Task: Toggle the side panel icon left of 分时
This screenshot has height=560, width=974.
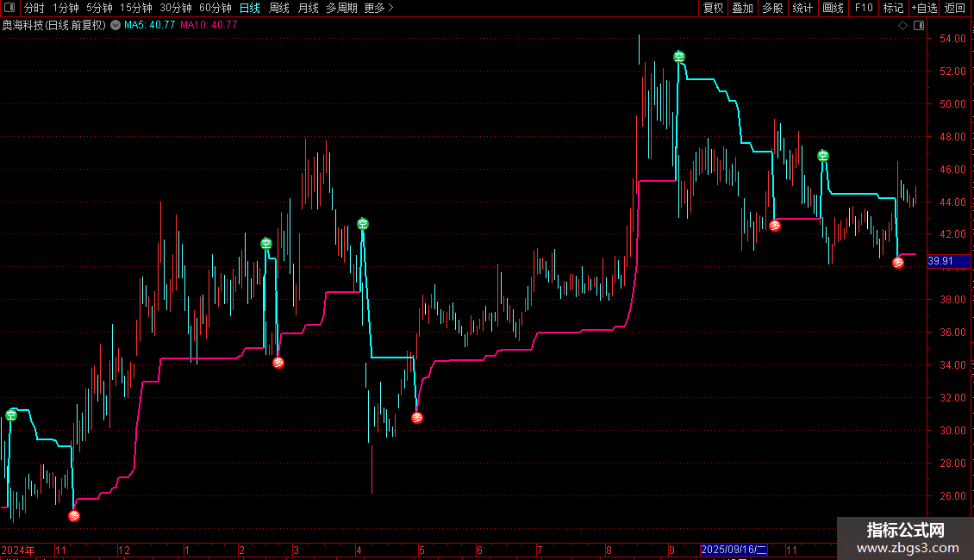Action: (x=9, y=8)
